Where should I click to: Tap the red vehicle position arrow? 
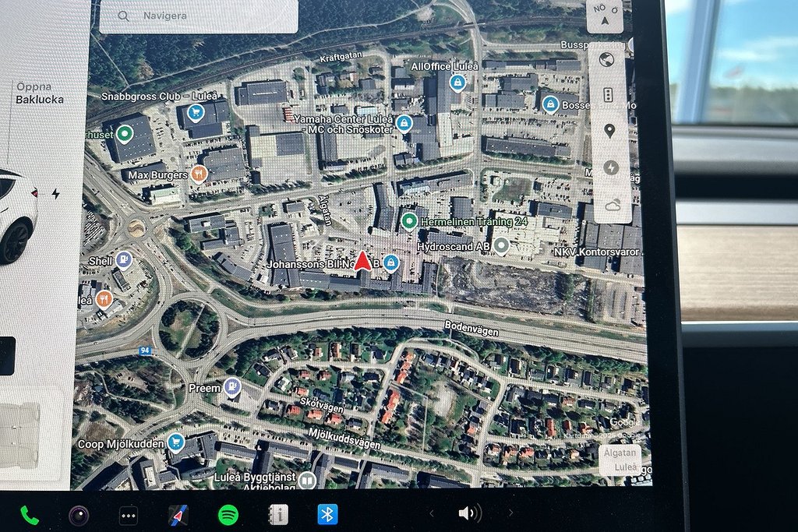[x=362, y=261]
